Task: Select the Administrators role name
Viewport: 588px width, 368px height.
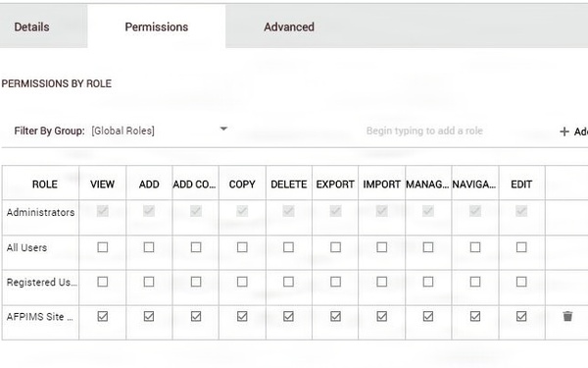Action: click(x=40, y=212)
